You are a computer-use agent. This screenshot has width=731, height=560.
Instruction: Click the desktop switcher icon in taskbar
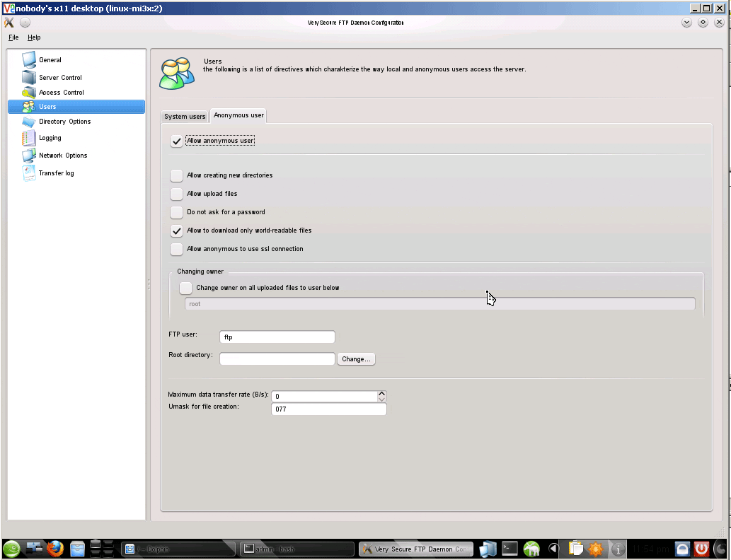34,549
